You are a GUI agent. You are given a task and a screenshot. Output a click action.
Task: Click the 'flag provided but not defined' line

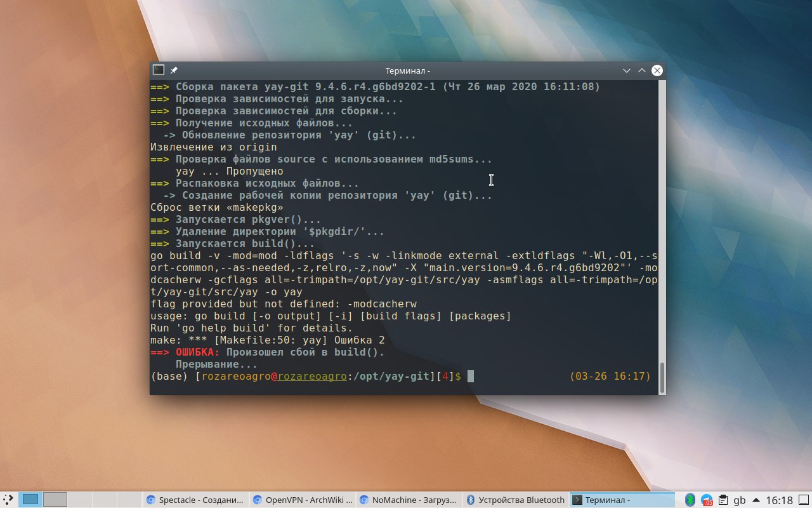click(x=284, y=304)
